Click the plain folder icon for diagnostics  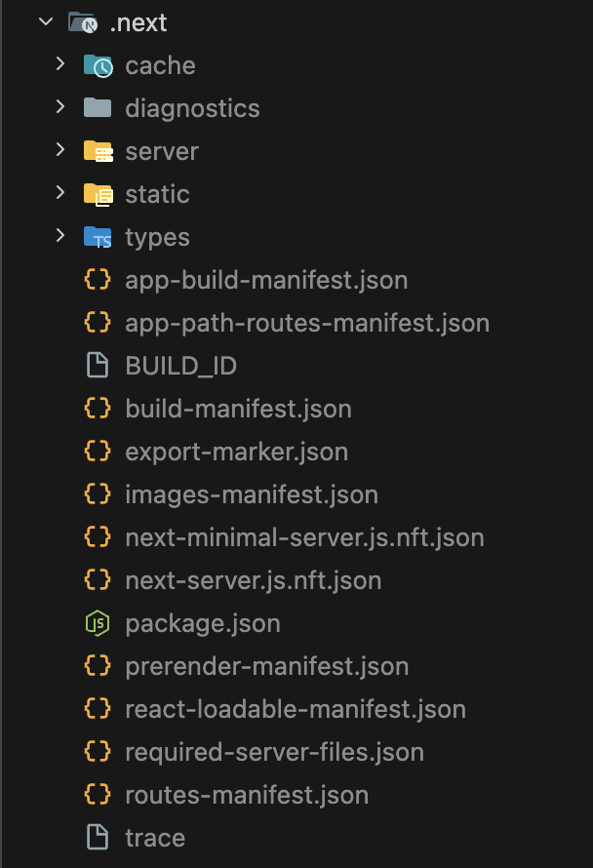point(98,108)
